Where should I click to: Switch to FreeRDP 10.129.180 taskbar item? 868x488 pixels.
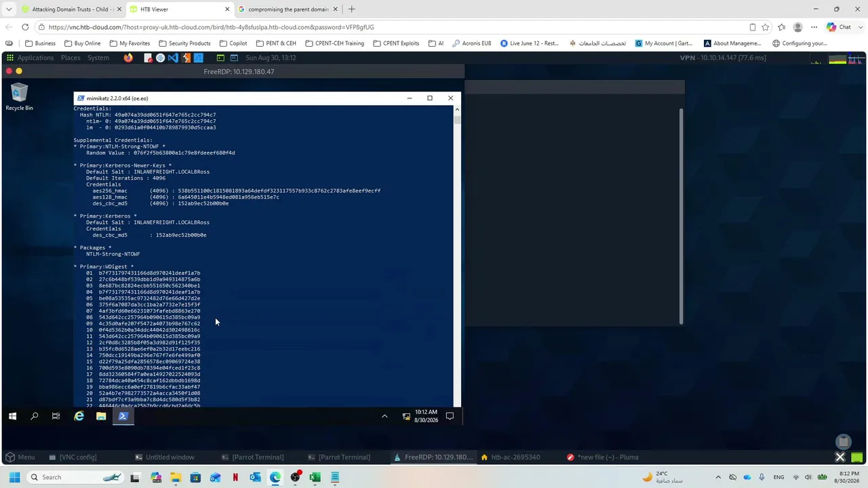pyautogui.click(x=434, y=457)
